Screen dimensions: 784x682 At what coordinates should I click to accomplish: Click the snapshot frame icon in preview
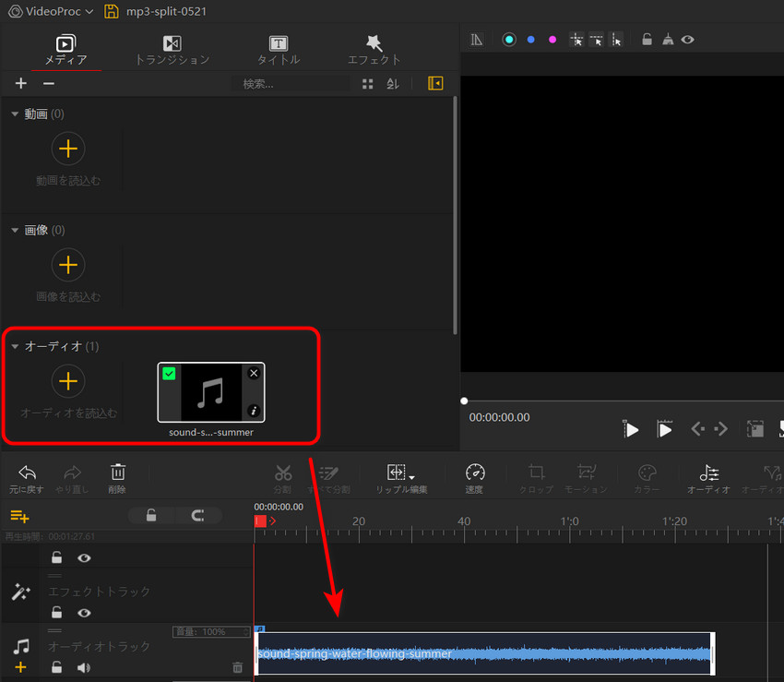pos(755,429)
